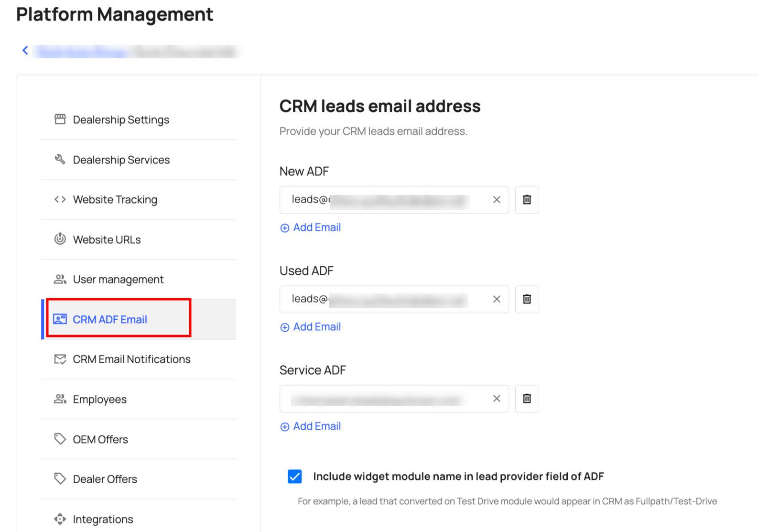The image size is (758, 532).
Task: Open Dealer Offers menu item
Action: (x=139, y=479)
